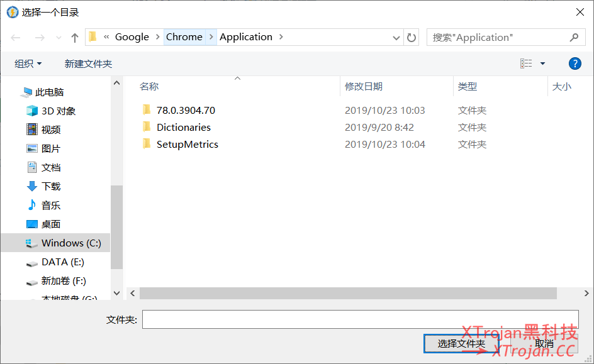Click 取消 button
Screen dimensions: 594x364
click(544, 343)
